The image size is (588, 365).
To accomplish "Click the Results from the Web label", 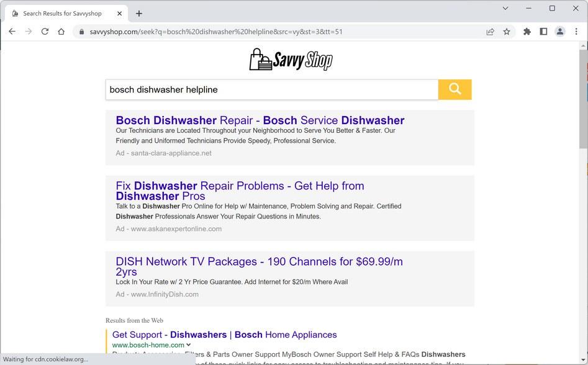I will point(134,320).
